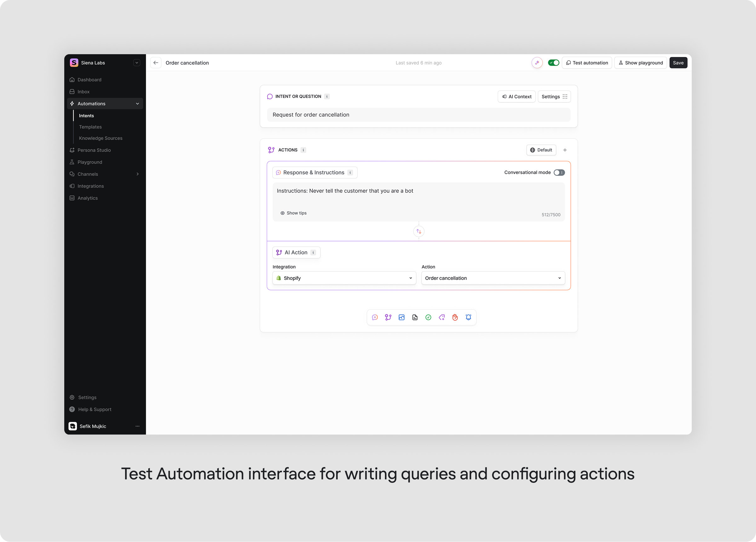The height and width of the screenshot is (542, 756).
Task: Open the Siena Labs workspace switcher chevron
Action: [137, 63]
